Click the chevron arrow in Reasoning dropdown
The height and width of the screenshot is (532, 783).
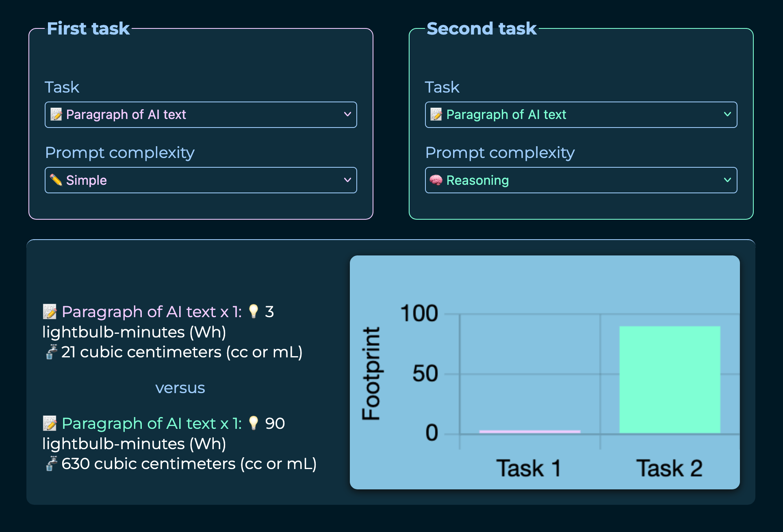click(x=727, y=179)
